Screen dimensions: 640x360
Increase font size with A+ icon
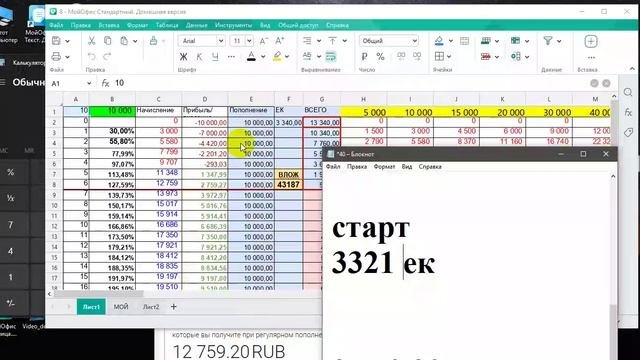coord(280,41)
